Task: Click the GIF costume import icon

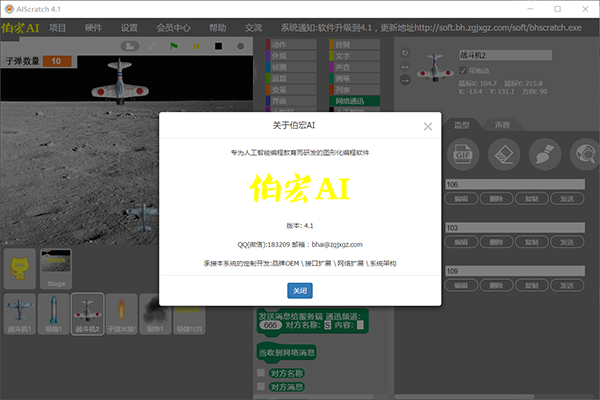Action: (x=463, y=156)
